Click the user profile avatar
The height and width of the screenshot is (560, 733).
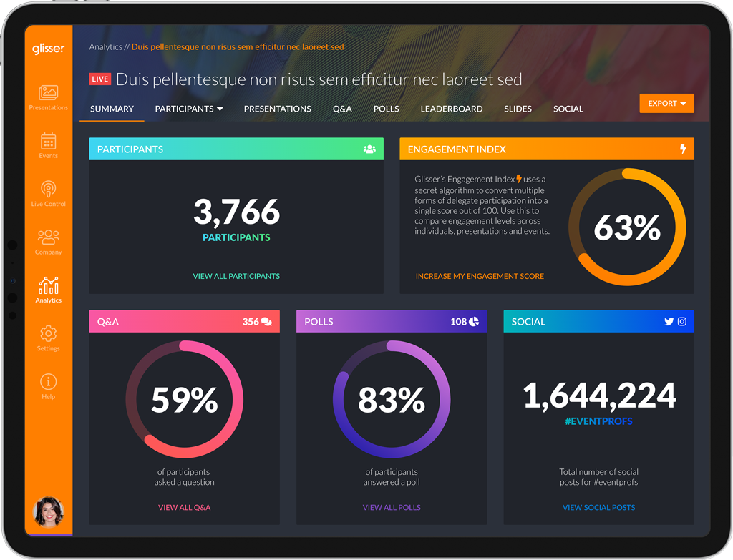49,511
